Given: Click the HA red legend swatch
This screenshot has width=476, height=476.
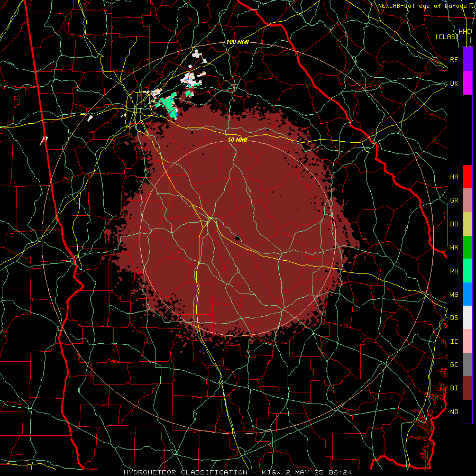Looking at the screenshot, I should 467,177.
